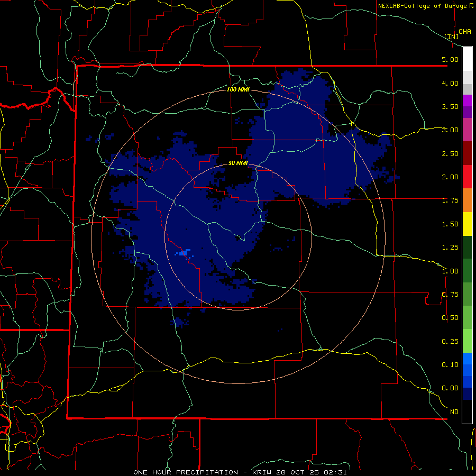Click the 1.25 legend value
Viewport: 476px width, 476px height.
click(450, 248)
